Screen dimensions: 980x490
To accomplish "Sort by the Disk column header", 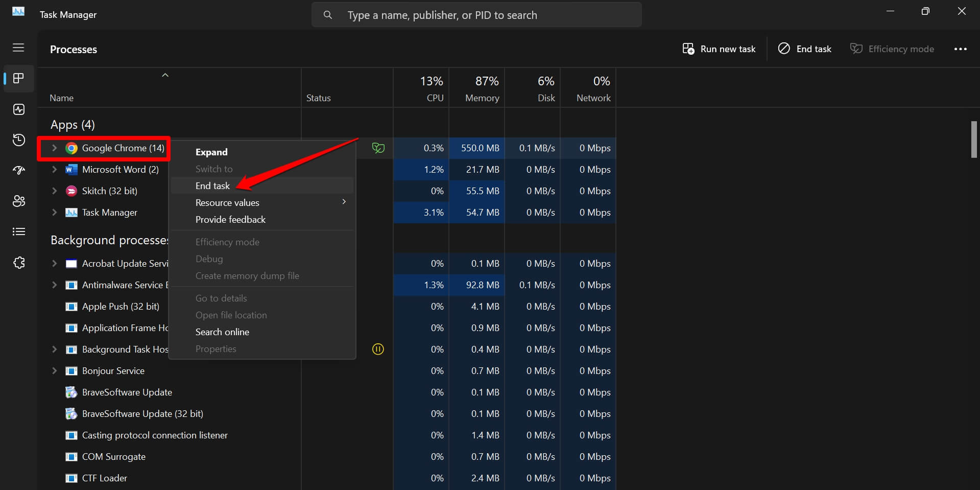I will pos(533,88).
